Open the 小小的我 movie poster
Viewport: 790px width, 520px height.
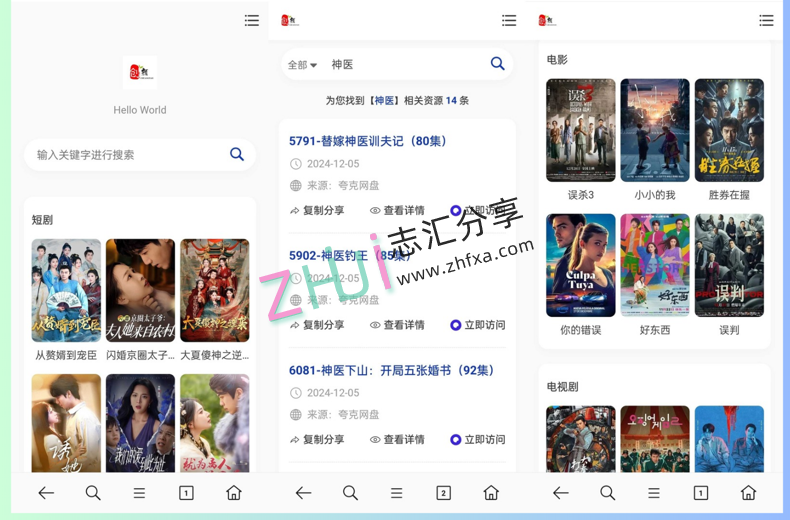655,130
